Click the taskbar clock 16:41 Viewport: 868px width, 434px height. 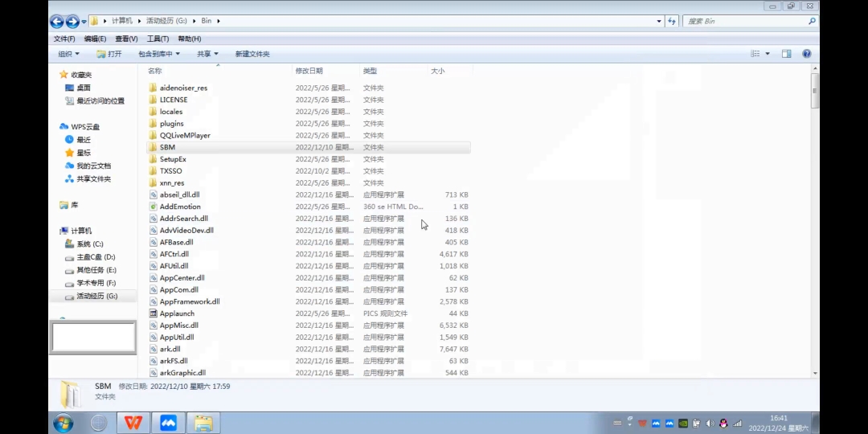tap(778, 418)
